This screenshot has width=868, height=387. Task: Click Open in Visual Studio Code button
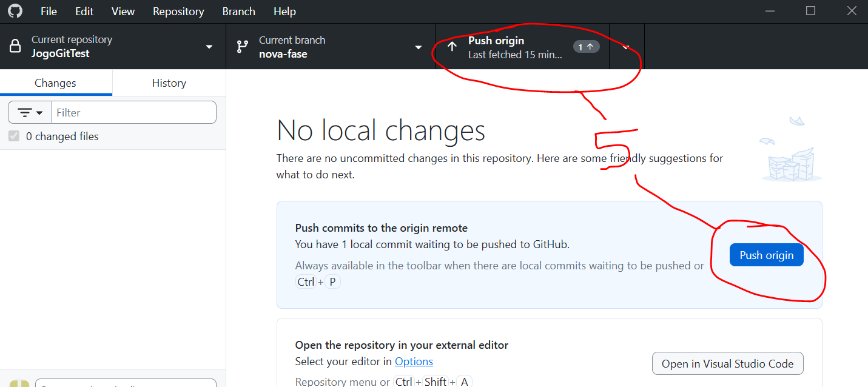tap(727, 364)
